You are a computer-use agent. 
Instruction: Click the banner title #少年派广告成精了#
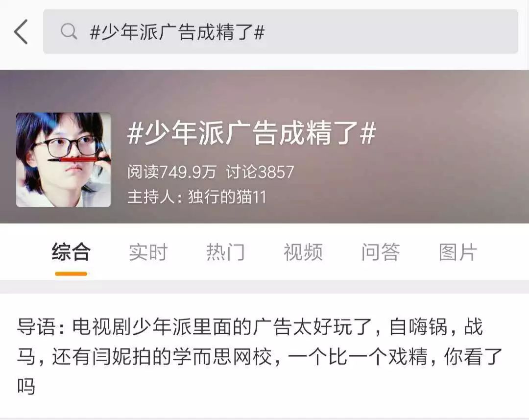[252, 133]
